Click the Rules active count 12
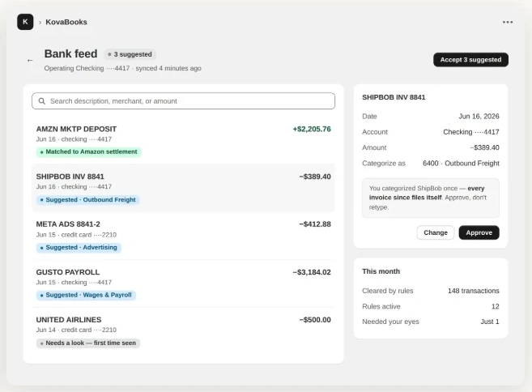This screenshot has width=532, height=392. (x=495, y=306)
